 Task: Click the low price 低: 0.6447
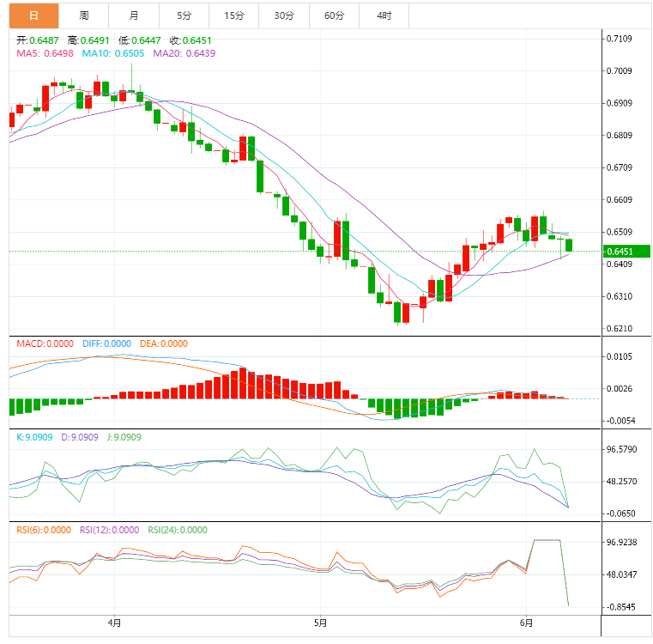pos(140,40)
